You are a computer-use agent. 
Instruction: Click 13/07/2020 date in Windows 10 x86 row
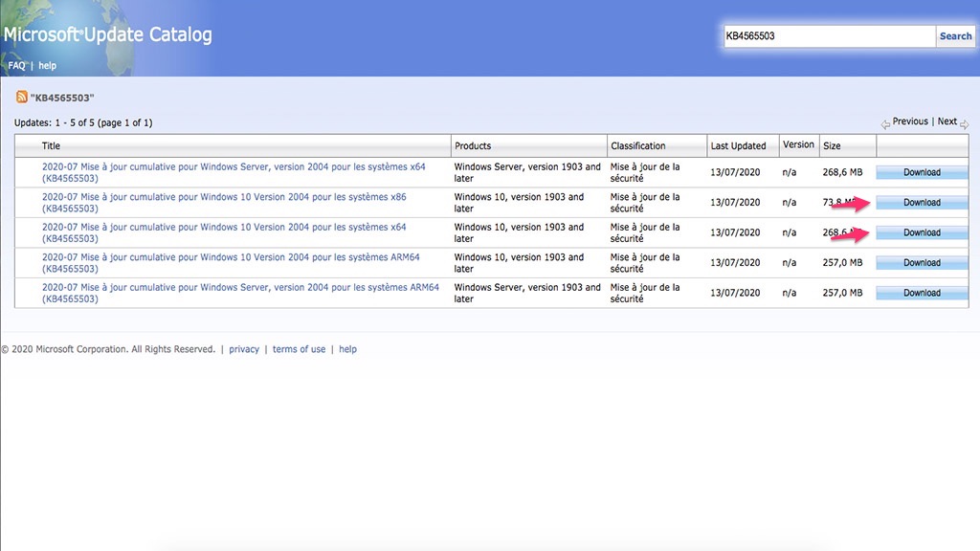click(x=735, y=203)
